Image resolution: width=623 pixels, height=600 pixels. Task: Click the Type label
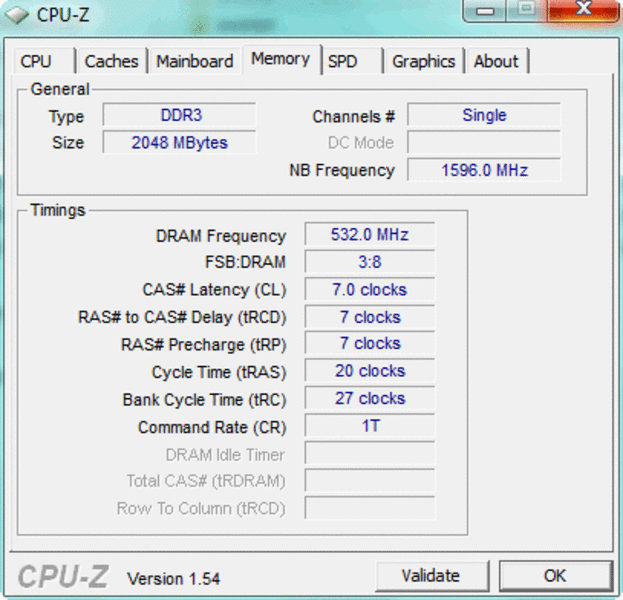coord(66,117)
